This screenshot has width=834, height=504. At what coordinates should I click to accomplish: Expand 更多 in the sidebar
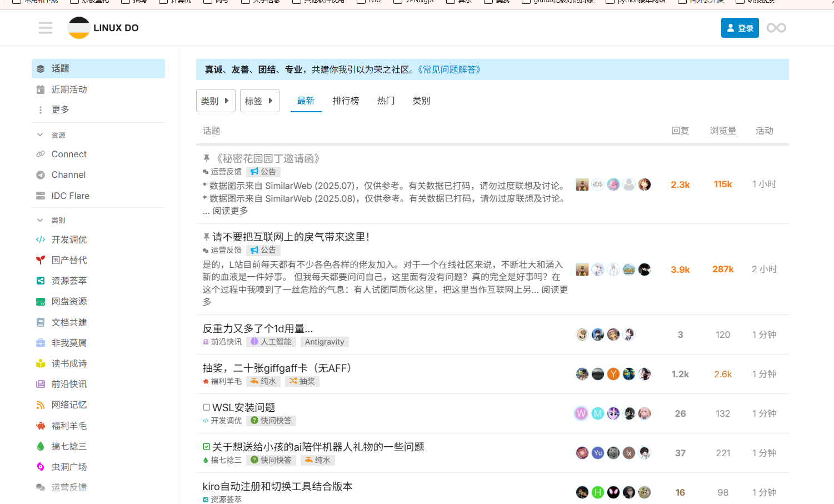[60, 109]
